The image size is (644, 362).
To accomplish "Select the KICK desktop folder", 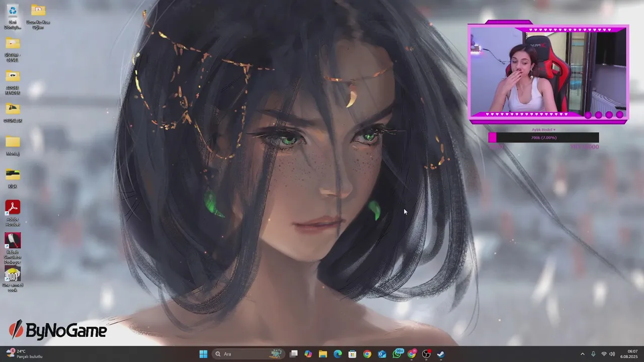I will point(13,178).
